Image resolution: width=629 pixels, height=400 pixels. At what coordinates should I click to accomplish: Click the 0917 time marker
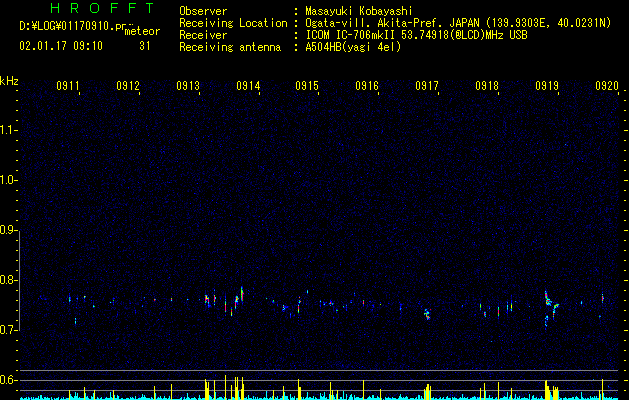tap(427, 85)
